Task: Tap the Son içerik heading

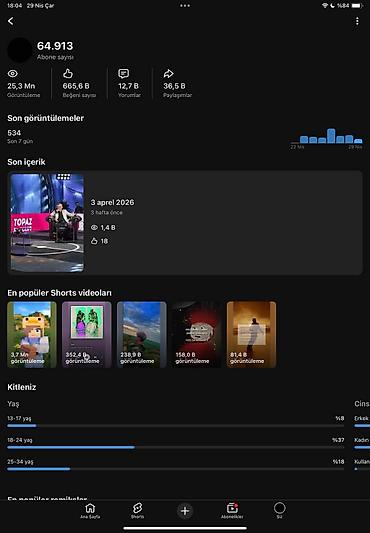Action: (x=26, y=162)
